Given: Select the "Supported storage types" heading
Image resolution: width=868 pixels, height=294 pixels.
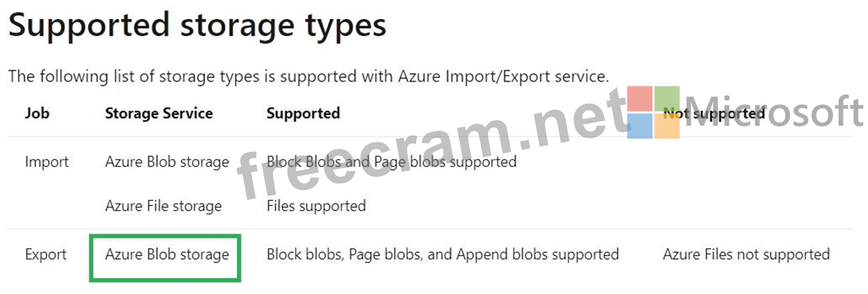Looking at the screenshot, I should (197, 26).
